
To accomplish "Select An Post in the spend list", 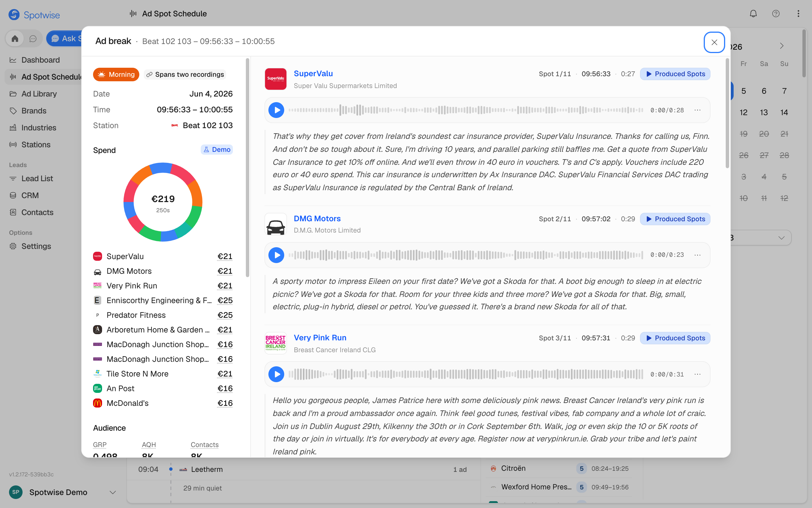I will [163, 388].
